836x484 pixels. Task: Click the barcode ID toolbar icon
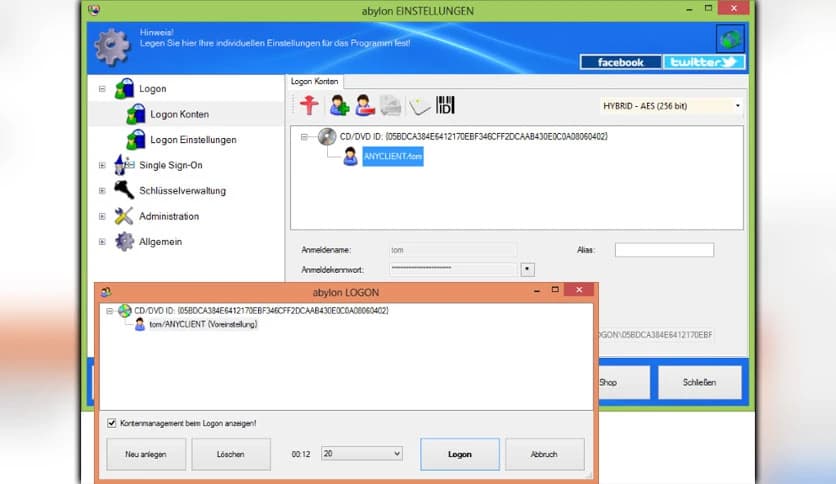pos(445,105)
